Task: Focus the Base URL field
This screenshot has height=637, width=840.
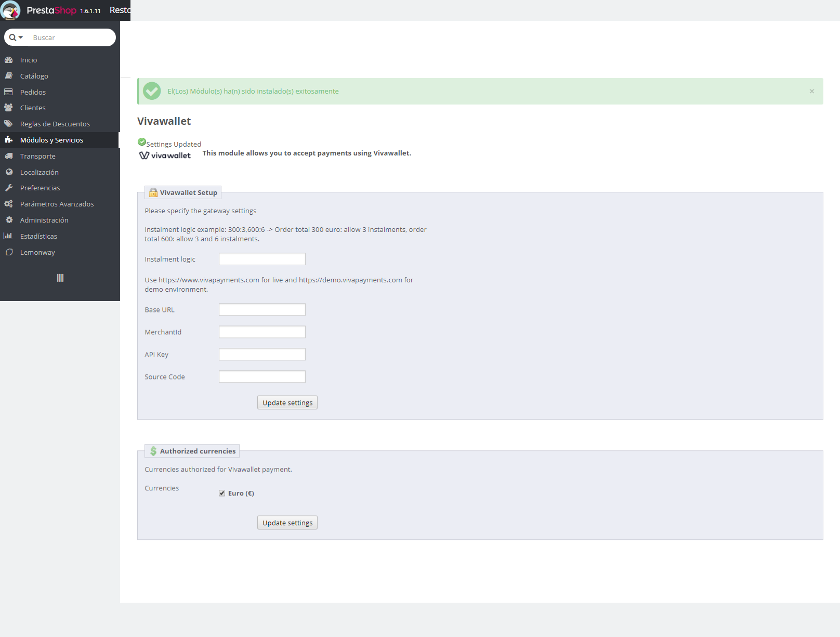Action: click(262, 309)
